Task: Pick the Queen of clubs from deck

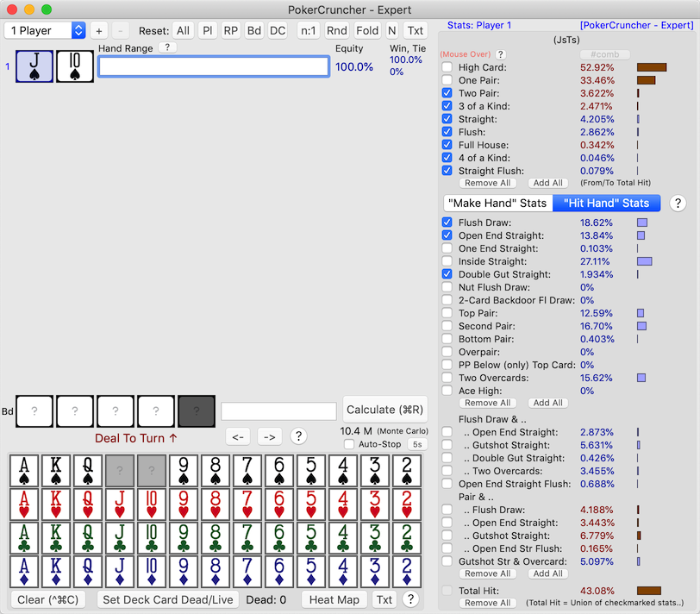Action: (x=88, y=538)
